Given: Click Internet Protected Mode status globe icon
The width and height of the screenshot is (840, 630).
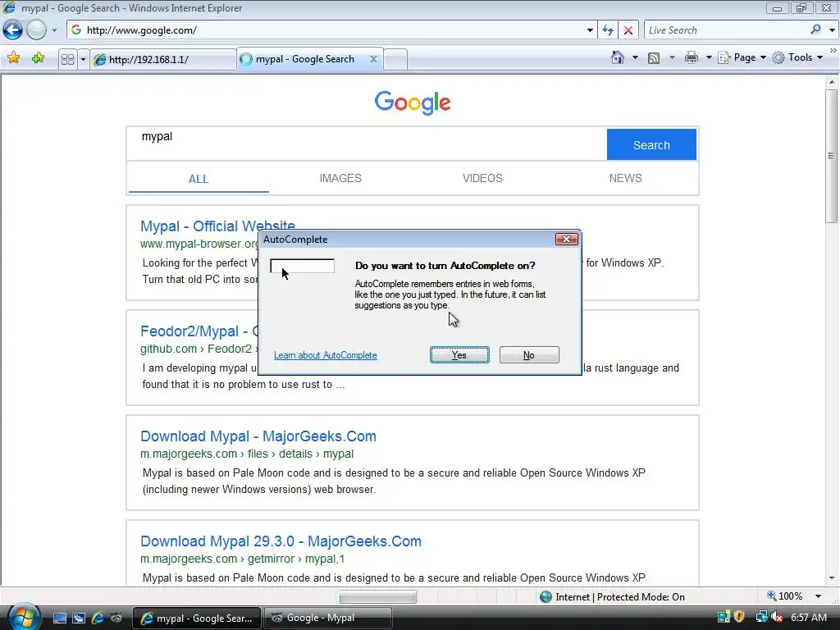Looking at the screenshot, I should point(546,597).
